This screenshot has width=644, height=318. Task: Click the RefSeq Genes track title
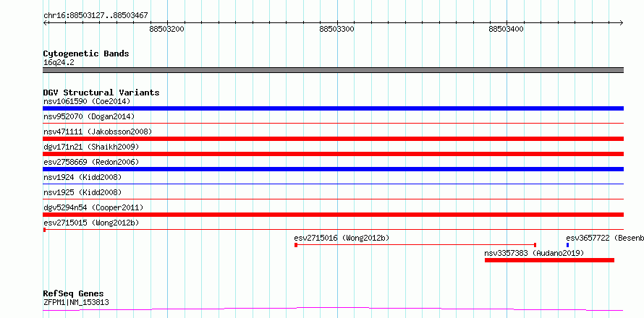[x=74, y=293]
